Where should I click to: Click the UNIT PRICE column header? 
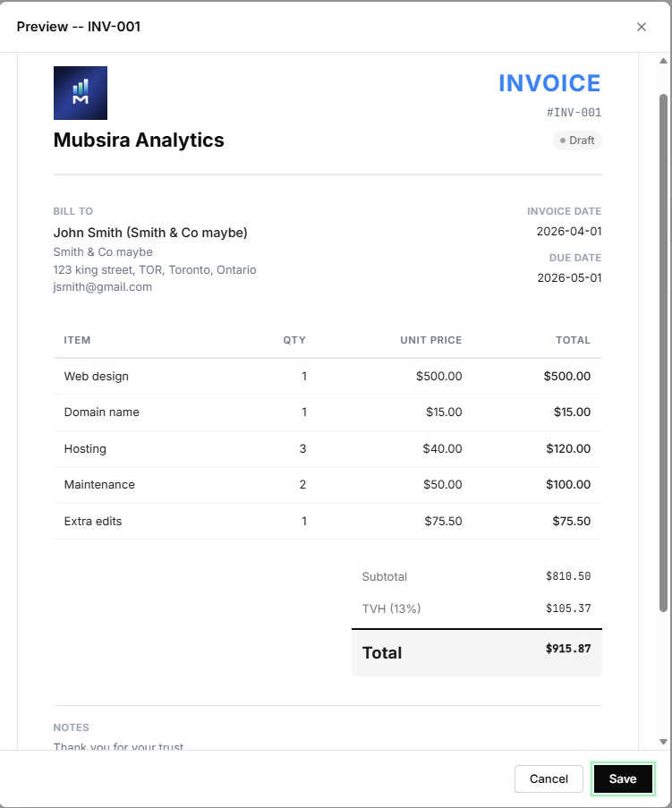coord(430,340)
